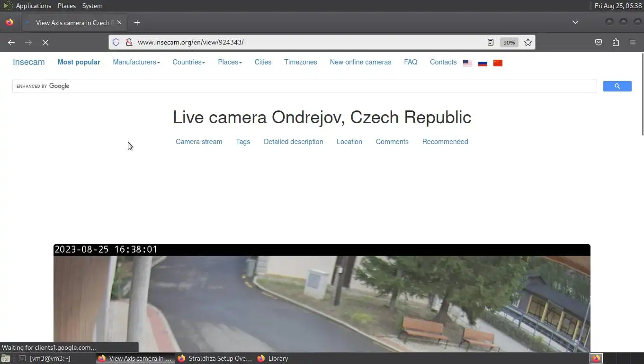Click the tracking protection shield icon
Screen dimensions: 644x364
click(116, 42)
